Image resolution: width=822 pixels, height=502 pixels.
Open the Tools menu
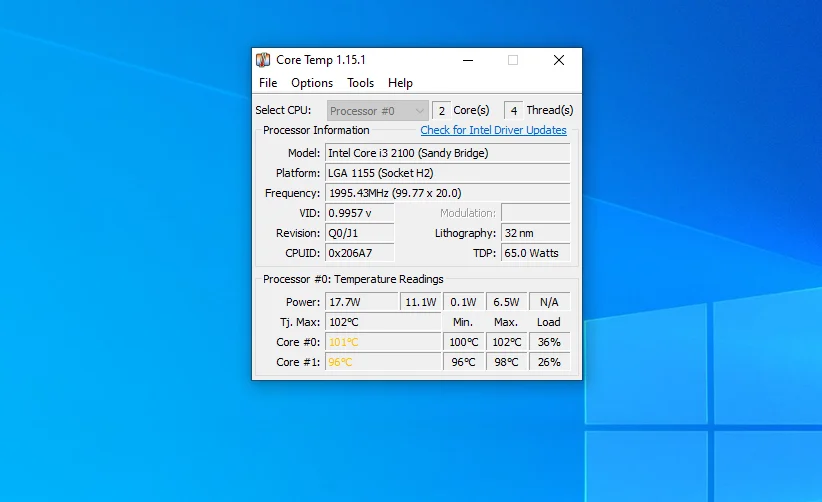click(x=360, y=83)
